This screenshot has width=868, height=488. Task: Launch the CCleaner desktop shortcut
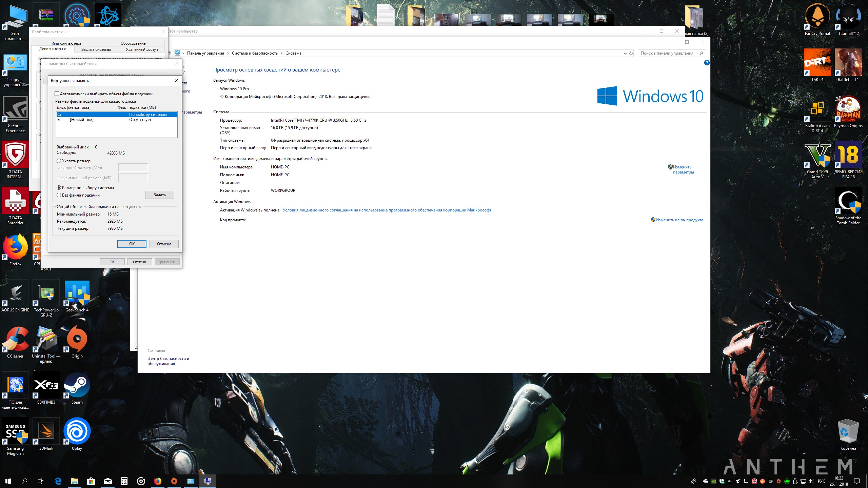coord(15,342)
